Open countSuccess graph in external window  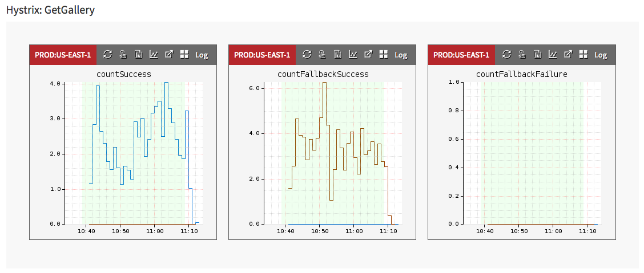(x=169, y=55)
